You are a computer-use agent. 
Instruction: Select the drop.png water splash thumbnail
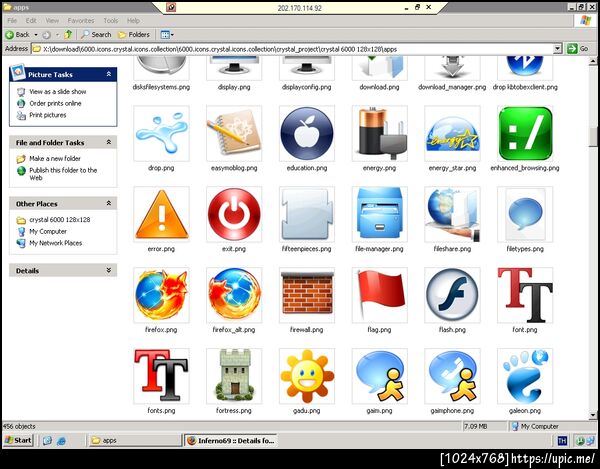pyautogui.click(x=161, y=134)
